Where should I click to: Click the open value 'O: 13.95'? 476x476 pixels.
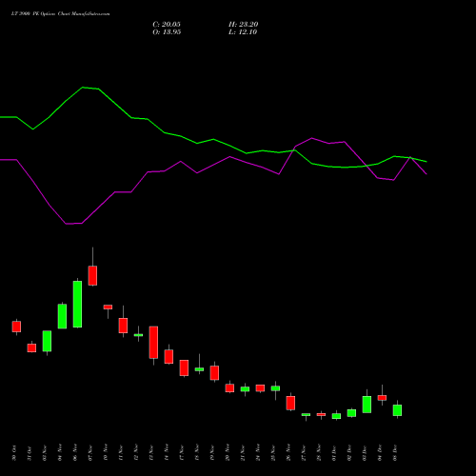click(167, 32)
